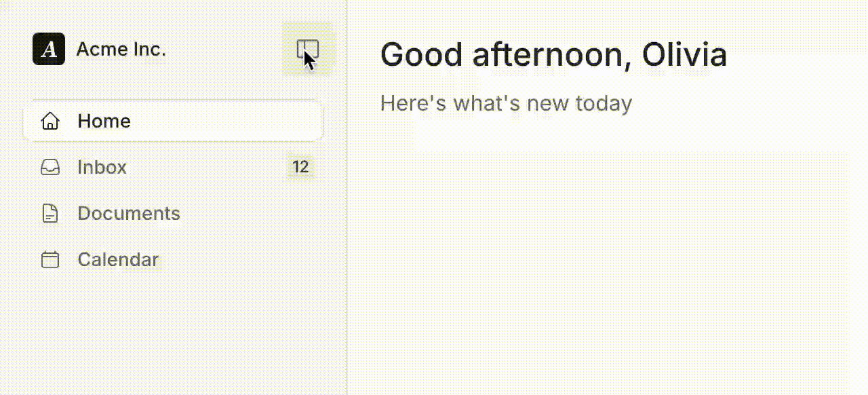The width and height of the screenshot is (868, 395).
Task: Click the Inbox tray icon
Action: click(50, 168)
